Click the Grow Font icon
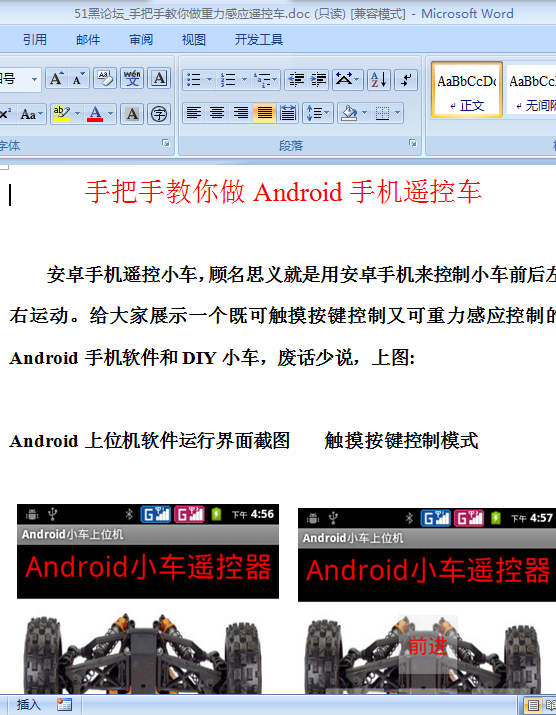 click(x=57, y=79)
